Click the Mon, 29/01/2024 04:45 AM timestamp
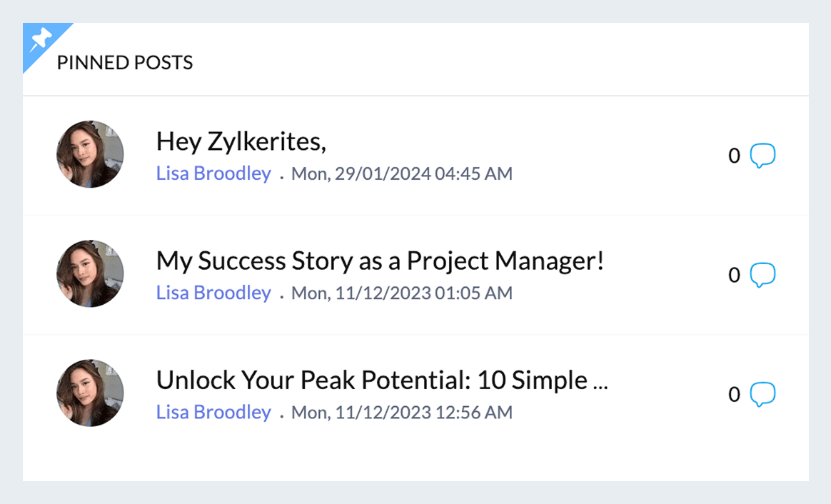The height and width of the screenshot is (504, 831). pos(402,173)
